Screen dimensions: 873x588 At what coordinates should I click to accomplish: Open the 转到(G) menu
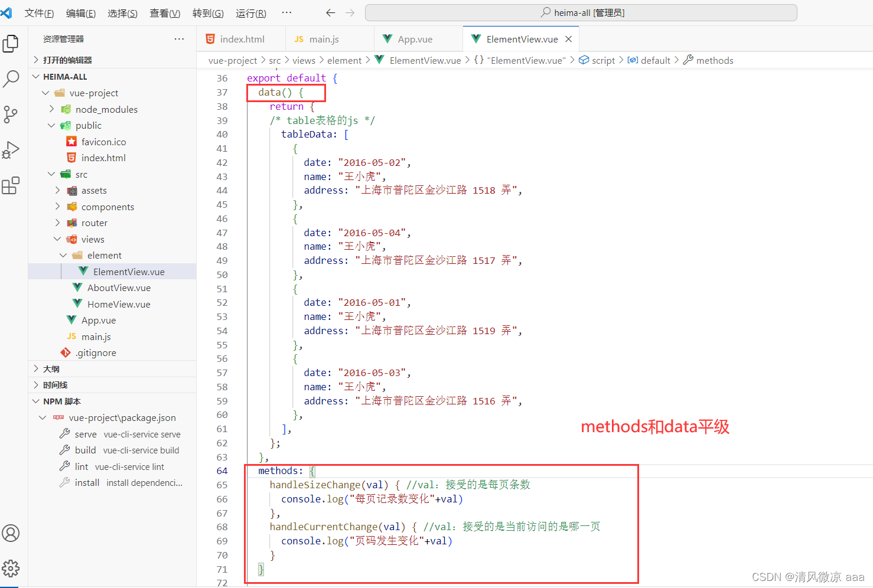[208, 13]
